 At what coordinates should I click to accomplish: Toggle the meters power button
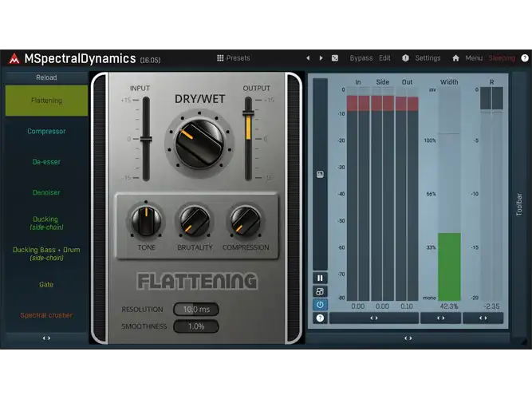[x=320, y=305]
